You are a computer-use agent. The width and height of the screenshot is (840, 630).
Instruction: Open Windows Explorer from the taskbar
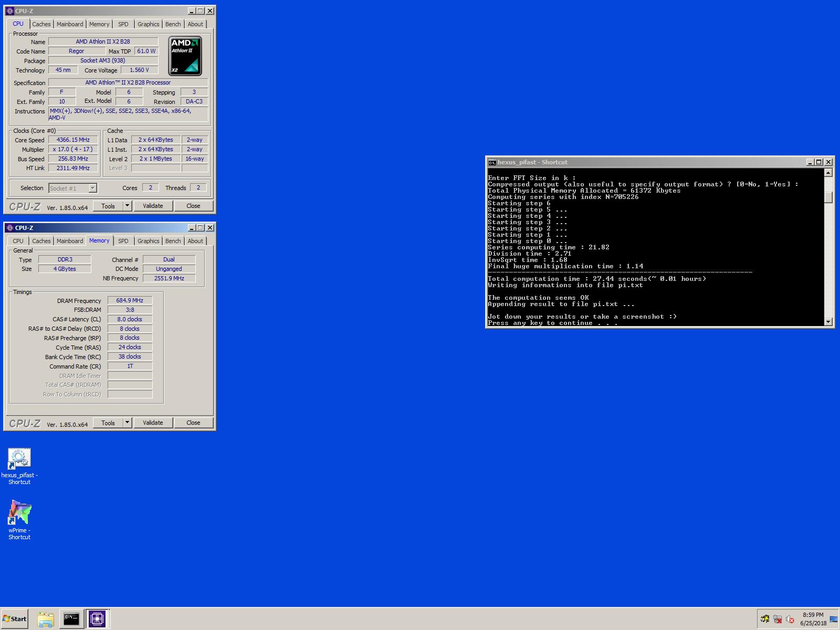[x=46, y=619]
